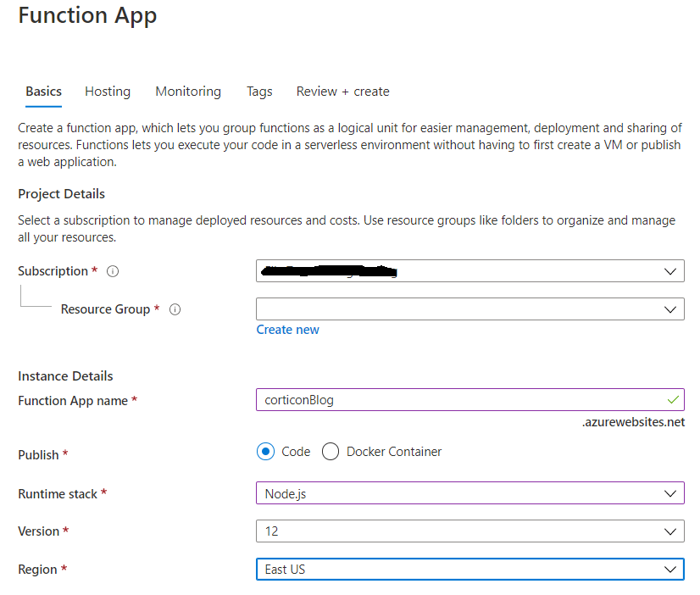Expand the Resource Group dropdown

click(469, 309)
